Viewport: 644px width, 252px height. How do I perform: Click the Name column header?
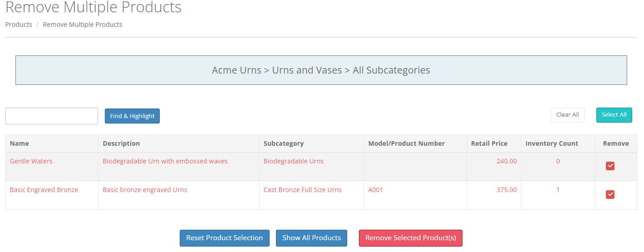(20, 143)
